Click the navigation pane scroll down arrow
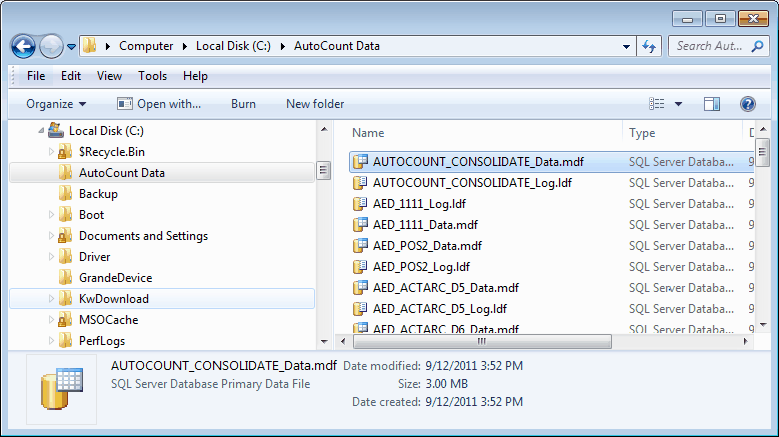The width and height of the screenshot is (779, 437). pyautogui.click(x=324, y=342)
